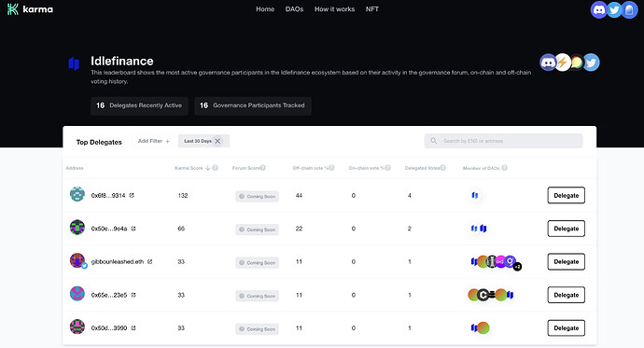Open Idlefinance's Discord icon beside the description
644x348 pixels.
548,63
